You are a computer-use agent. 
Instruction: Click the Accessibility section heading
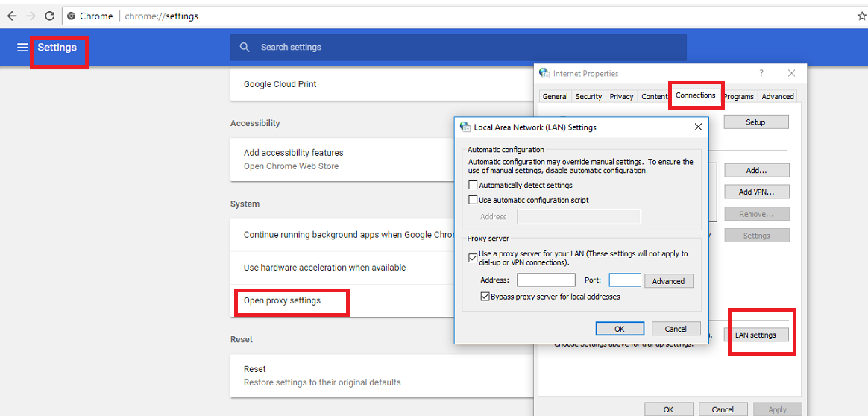coord(255,123)
